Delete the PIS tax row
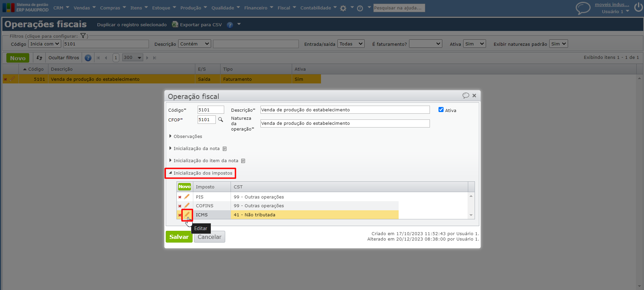Image resolution: width=644 pixels, height=290 pixels. click(x=180, y=197)
